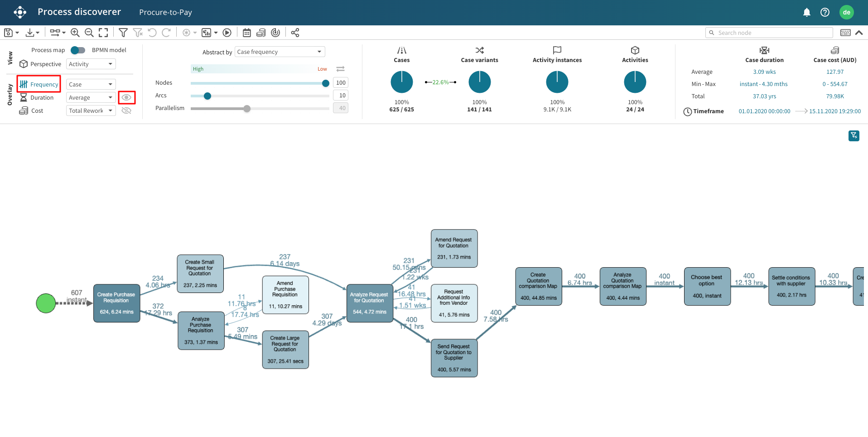Click the Analyze Request for Quotation node

point(370,303)
